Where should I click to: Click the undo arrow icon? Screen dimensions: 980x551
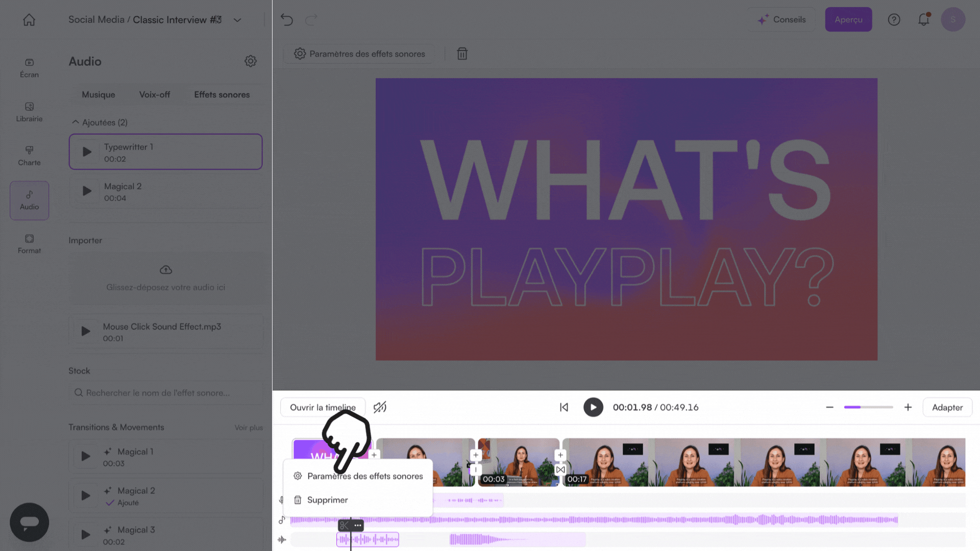(287, 20)
